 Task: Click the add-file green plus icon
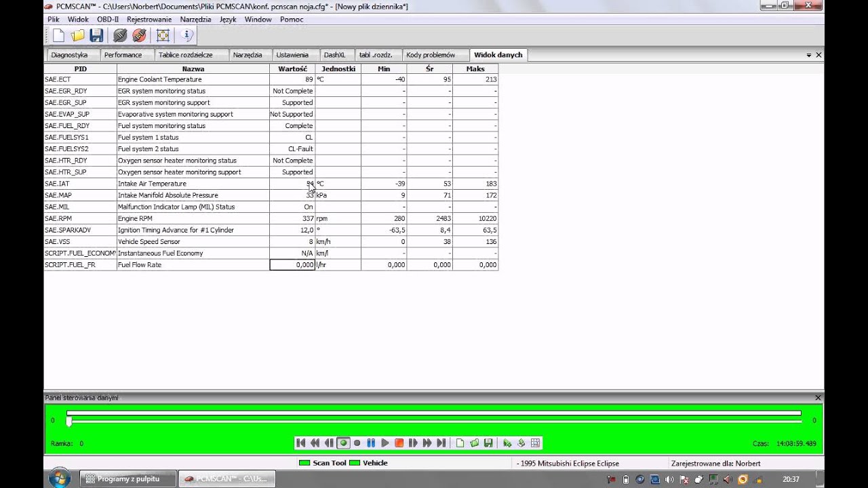coord(507,443)
